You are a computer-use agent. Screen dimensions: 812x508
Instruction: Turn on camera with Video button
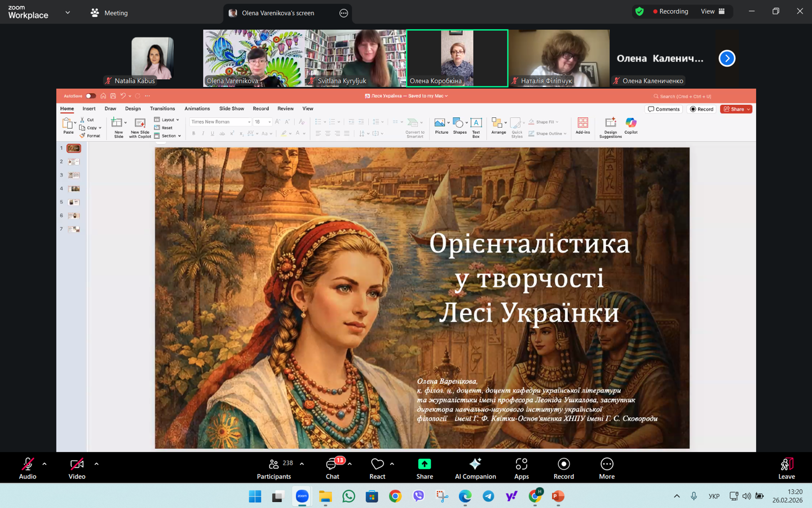click(77, 467)
